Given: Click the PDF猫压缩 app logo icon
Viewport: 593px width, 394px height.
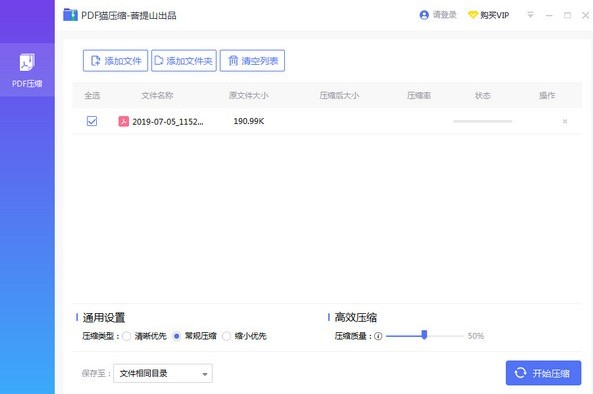Looking at the screenshot, I should (x=70, y=15).
